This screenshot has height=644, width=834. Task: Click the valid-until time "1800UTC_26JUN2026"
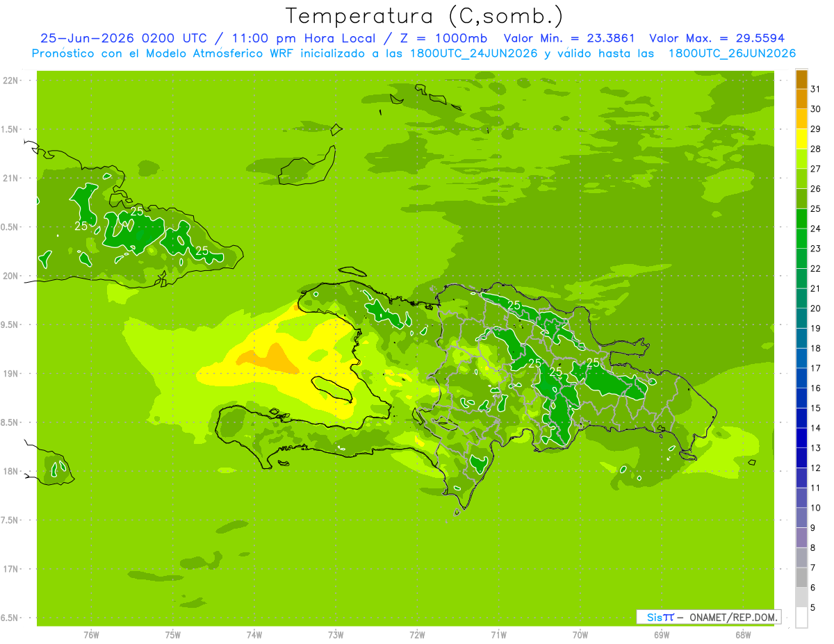coord(732,53)
